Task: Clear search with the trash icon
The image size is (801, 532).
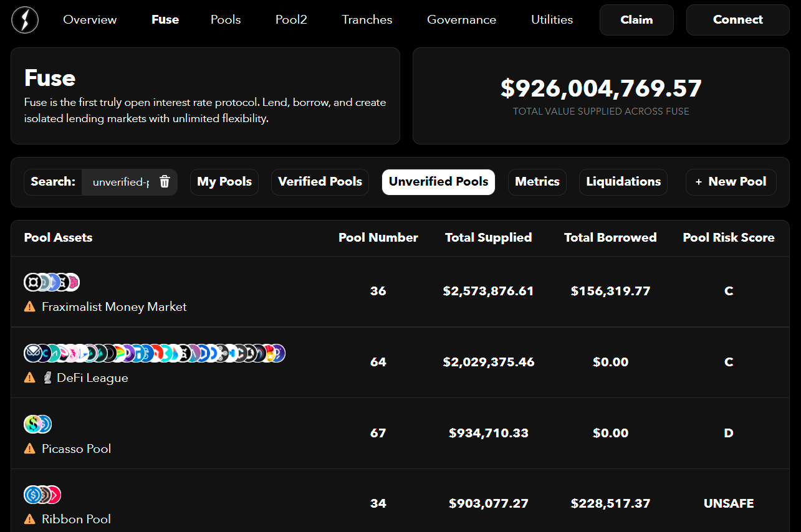Action: 165,182
